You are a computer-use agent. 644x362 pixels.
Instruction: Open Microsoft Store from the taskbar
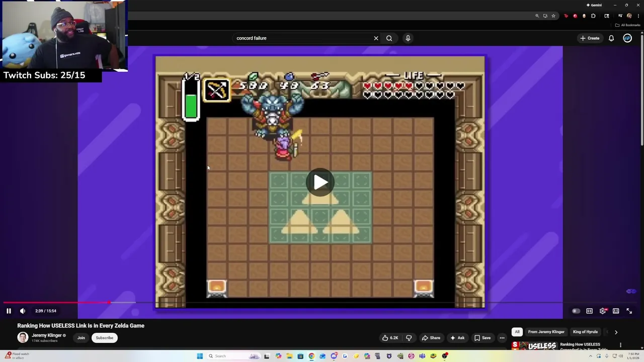(300, 356)
